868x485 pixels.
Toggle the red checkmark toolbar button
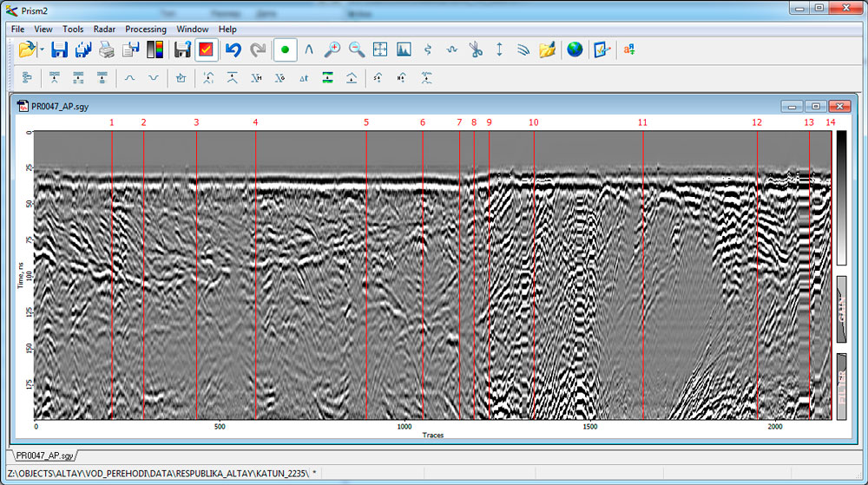point(207,50)
